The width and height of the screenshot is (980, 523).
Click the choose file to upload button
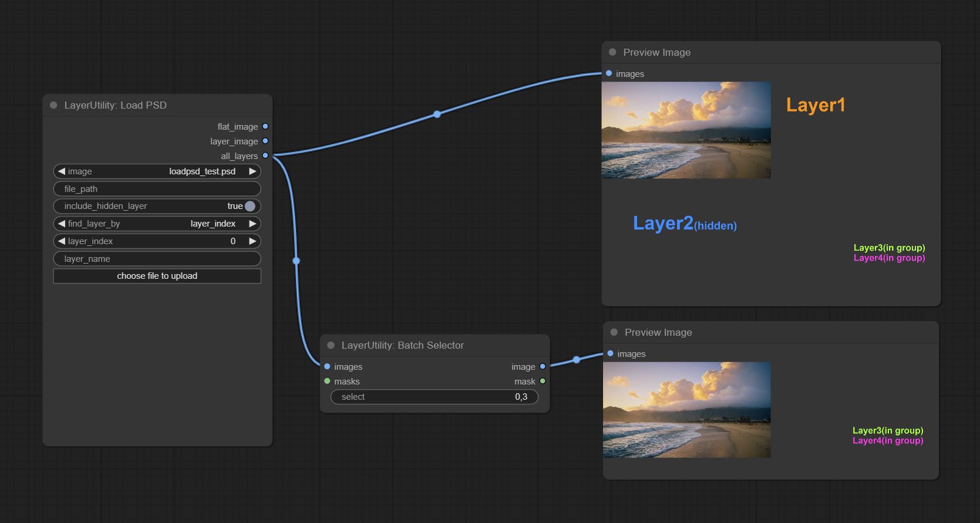tap(157, 276)
